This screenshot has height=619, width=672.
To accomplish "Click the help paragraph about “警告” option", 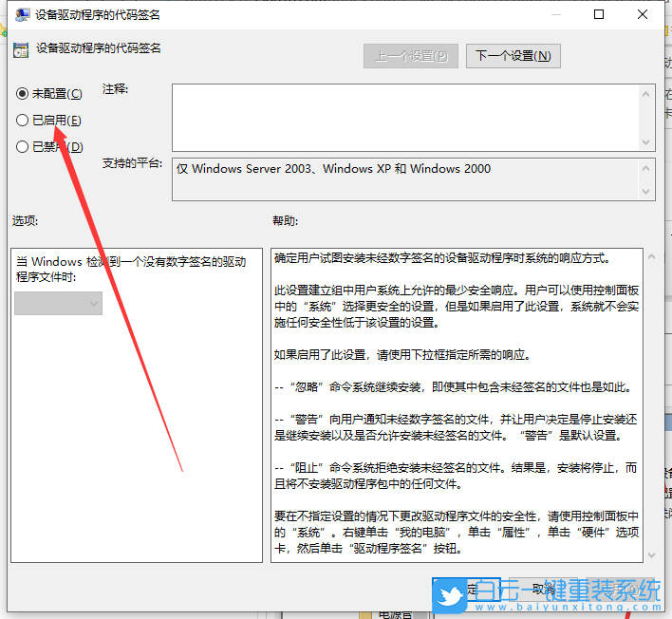I will coord(456,427).
